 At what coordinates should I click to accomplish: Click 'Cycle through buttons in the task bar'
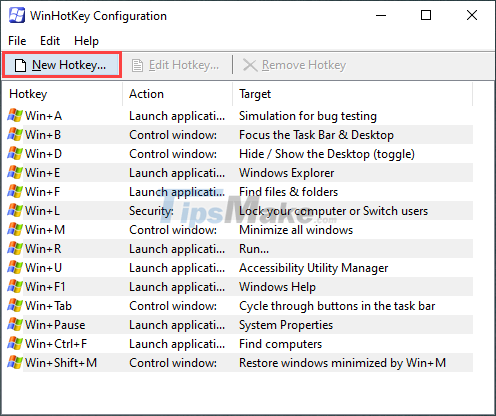tap(337, 306)
